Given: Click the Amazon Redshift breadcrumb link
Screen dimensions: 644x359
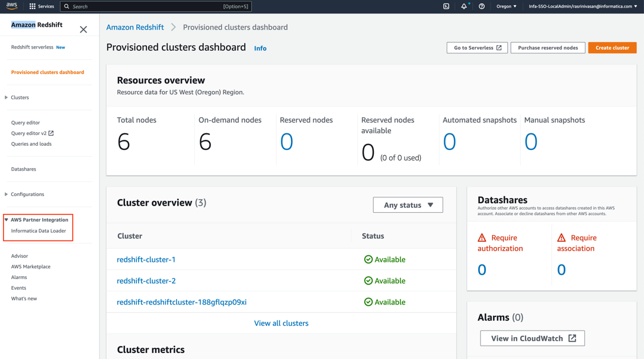Looking at the screenshot, I should tap(134, 27).
